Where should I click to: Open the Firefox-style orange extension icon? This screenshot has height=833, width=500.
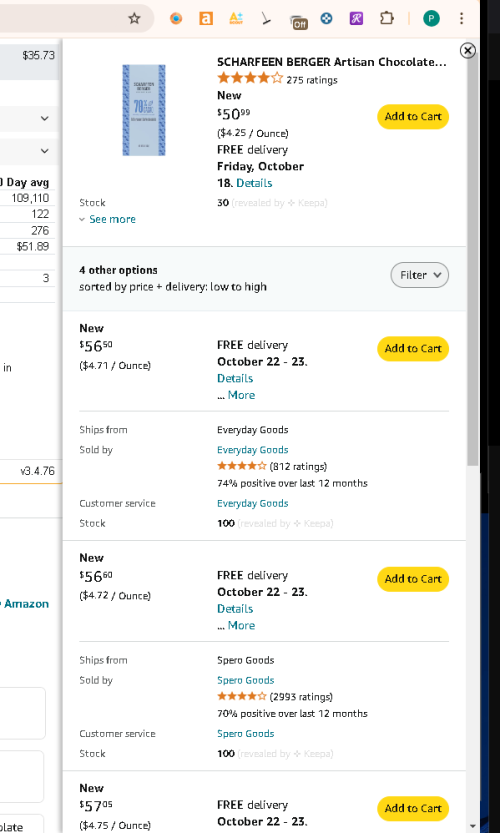pos(176,19)
